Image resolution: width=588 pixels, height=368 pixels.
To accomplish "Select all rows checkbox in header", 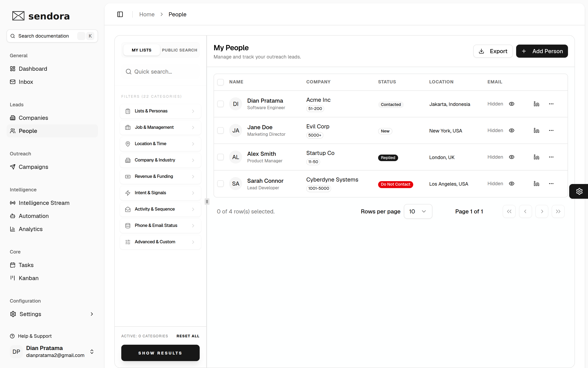I will tap(220, 82).
